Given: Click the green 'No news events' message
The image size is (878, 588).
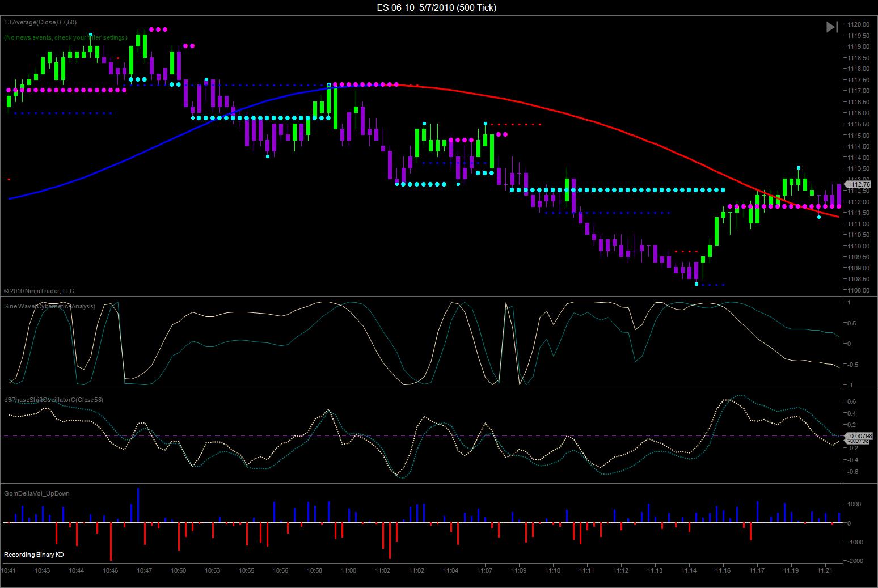Looking at the screenshot, I should pyautogui.click(x=66, y=37).
